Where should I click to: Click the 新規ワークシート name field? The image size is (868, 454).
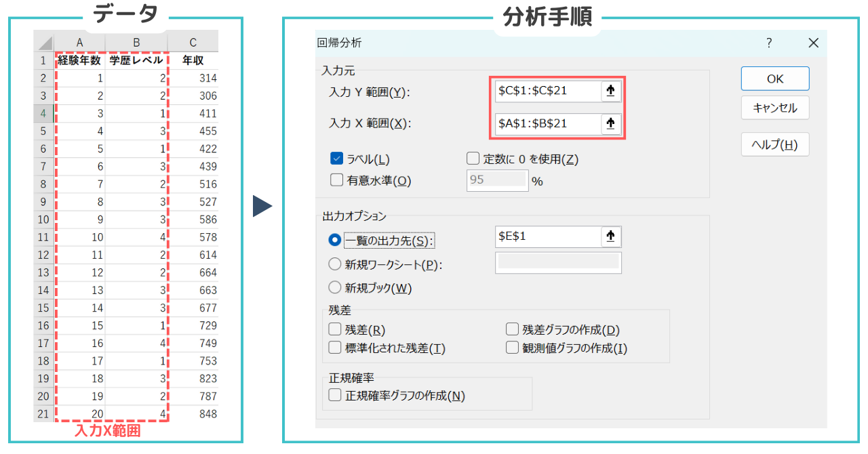click(558, 263)
